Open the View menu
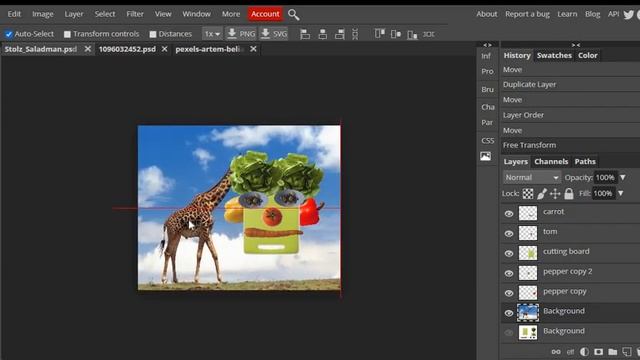Viewport: 640px width, 360px height. click(163, 14)
